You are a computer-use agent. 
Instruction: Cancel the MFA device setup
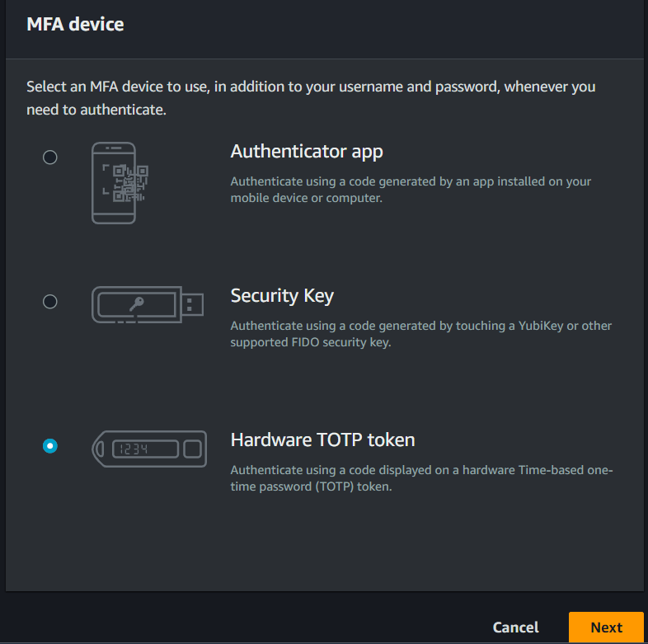[515, 628]
